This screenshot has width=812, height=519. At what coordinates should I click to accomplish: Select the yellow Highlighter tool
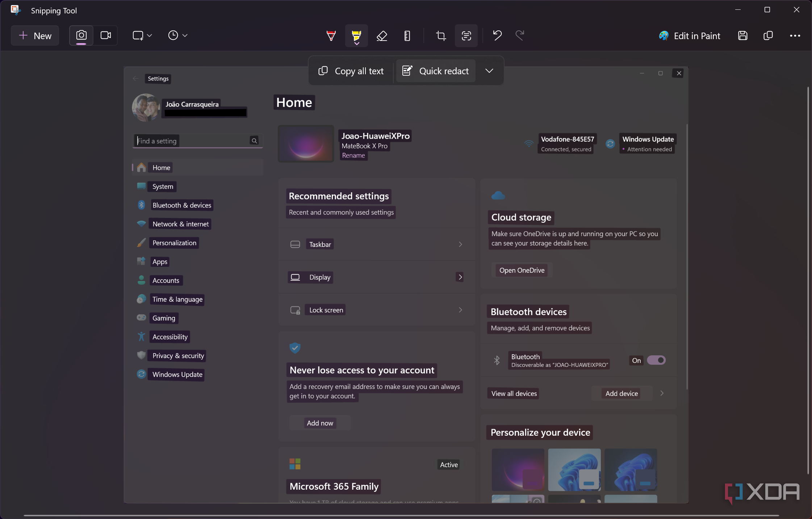point(356,36)
